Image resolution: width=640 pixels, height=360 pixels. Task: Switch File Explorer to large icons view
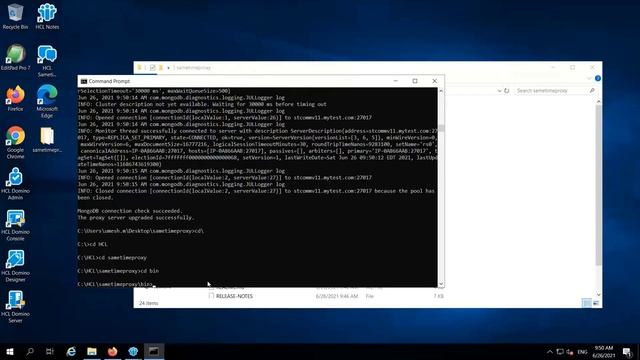coord(596,303)
